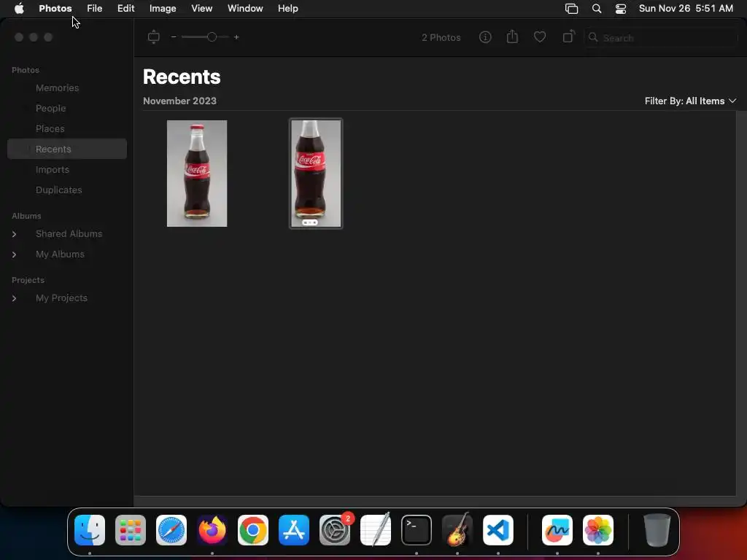Open the Help menu
Viewport: 747px width, 560px height.
pos(287,9)
